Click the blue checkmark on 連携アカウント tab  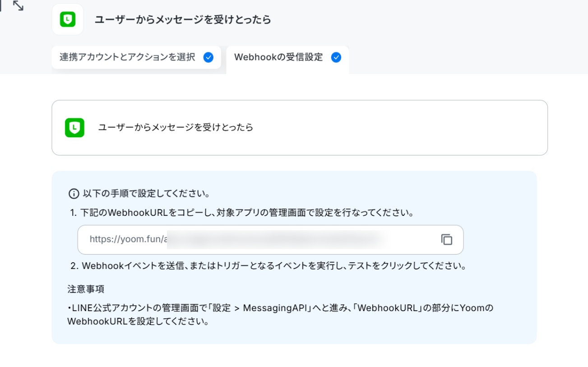208,57
